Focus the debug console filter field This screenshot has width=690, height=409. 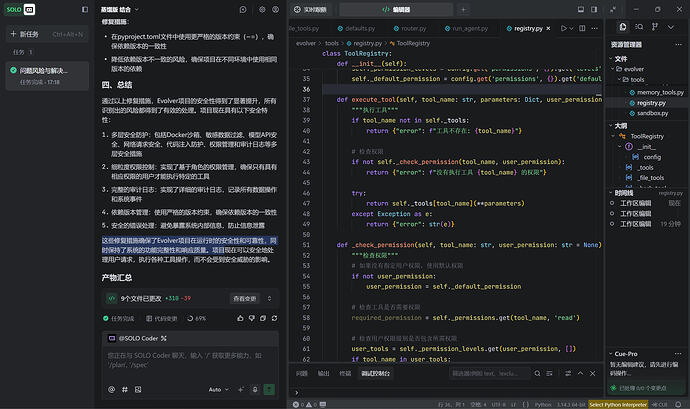point(489,373)
